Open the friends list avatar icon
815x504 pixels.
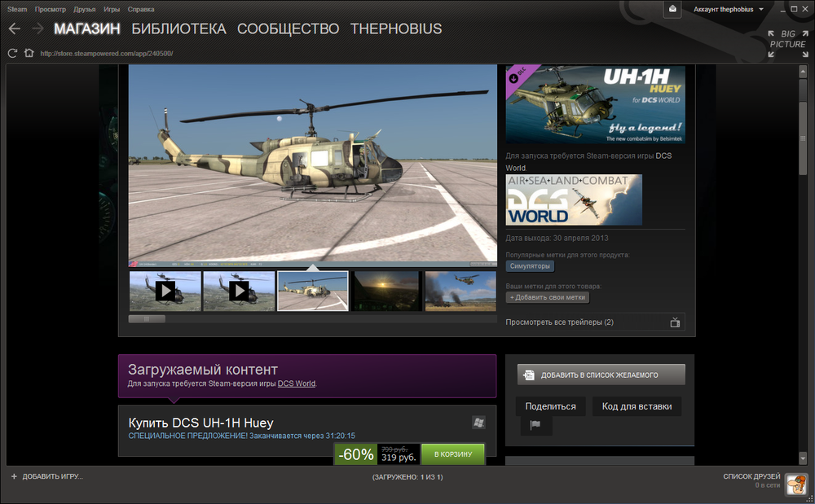(x=795, y=484)
